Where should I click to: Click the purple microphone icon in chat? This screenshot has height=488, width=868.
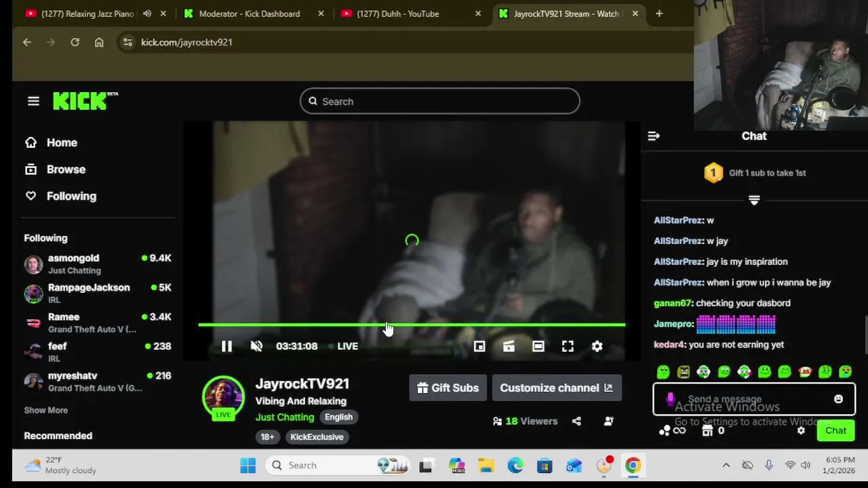click(671, 399)
